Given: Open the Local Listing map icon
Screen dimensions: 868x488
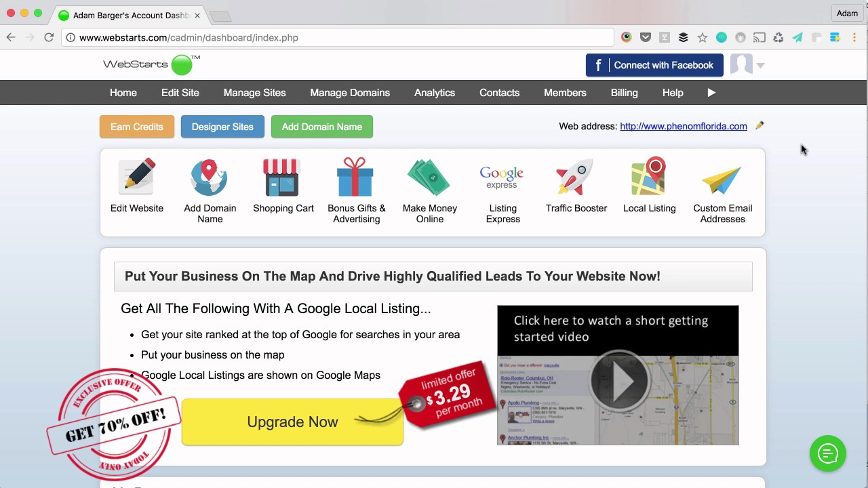Looking at the screenshot, I should [x=649, y=176].
